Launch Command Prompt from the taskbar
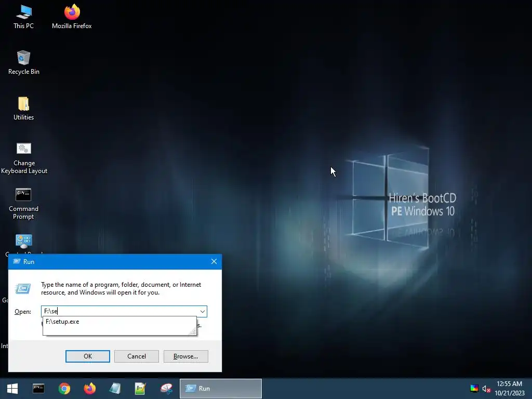The image size is (532, 399). pyautogui.click(x=38, y=389)
